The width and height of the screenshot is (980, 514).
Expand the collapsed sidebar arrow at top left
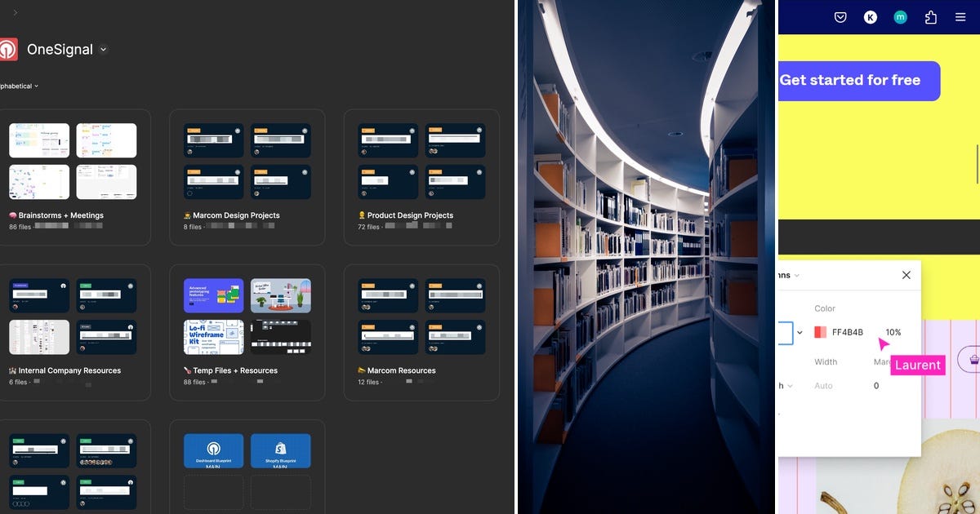pos(14,13)
